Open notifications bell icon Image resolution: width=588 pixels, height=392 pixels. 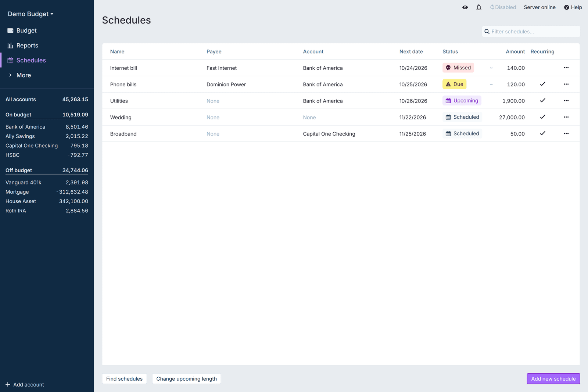(x=478, y=7)
